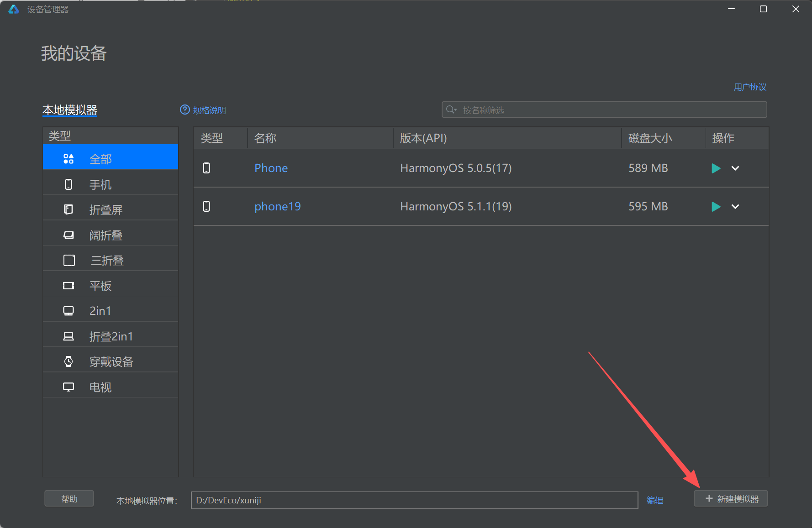Filter devices by 穿戴设备 label
This screenshot has height=528, width=812.
(111, 362)
